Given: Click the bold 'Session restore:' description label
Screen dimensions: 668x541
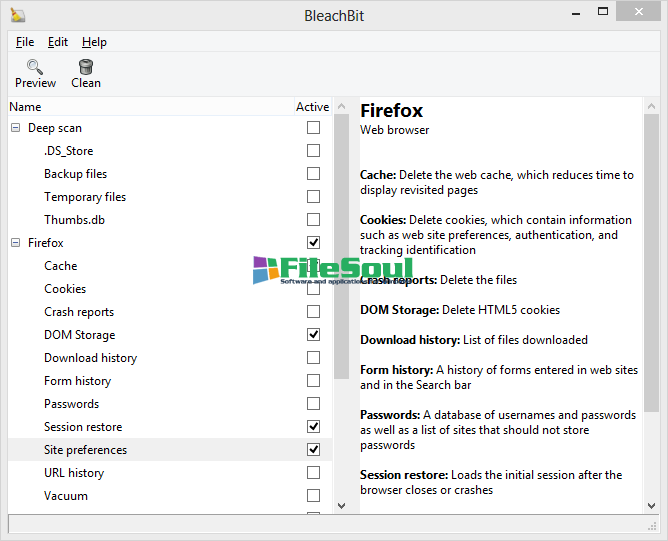Looking at the screenshot, I should point(404,475).
